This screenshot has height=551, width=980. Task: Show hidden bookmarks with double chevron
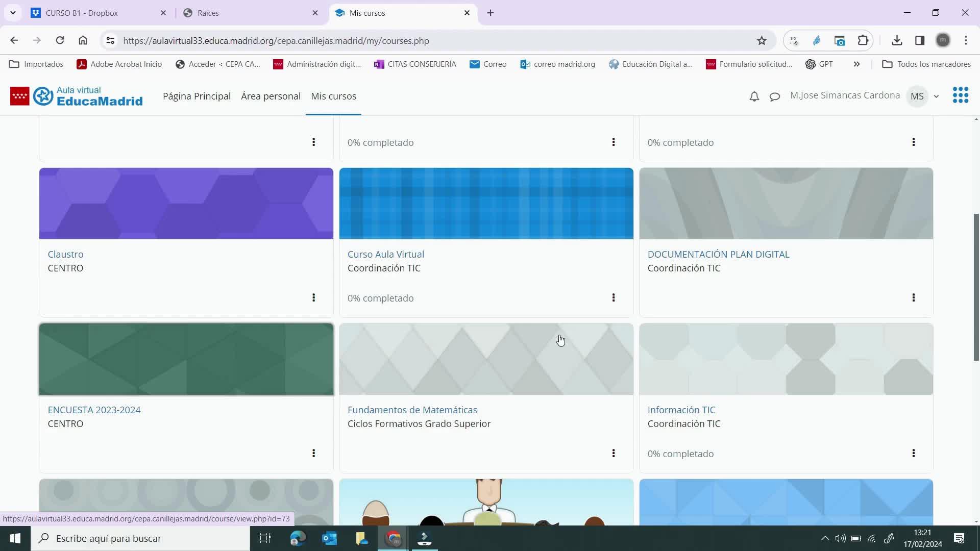(856, 64)
